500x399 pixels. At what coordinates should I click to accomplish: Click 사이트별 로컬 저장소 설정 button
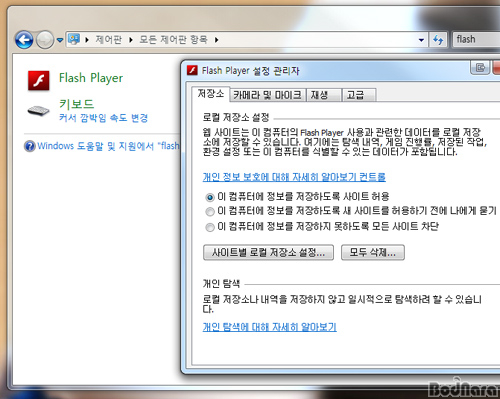tap(268, 252)
